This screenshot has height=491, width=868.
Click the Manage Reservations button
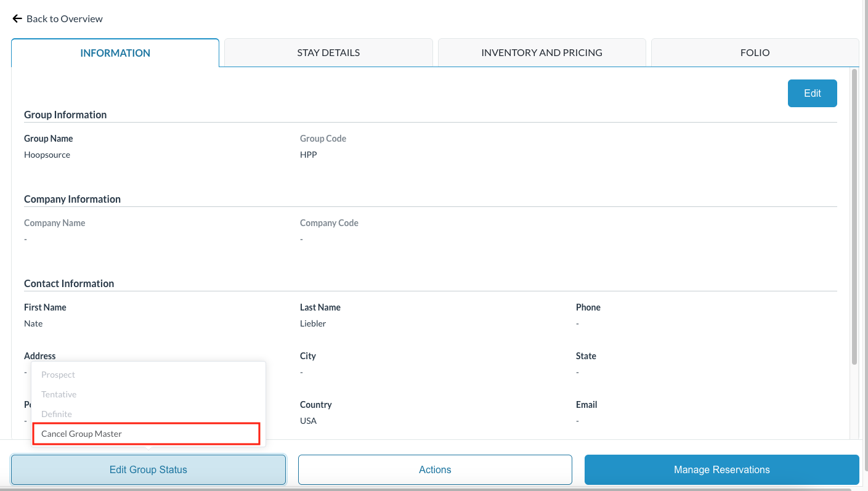(721, 469)
